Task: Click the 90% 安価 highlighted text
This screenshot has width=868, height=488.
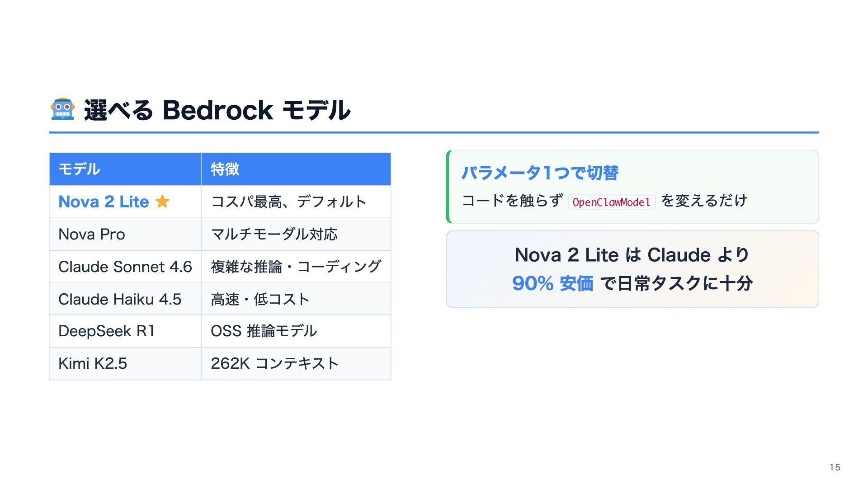Action: (x=552, y=283)
